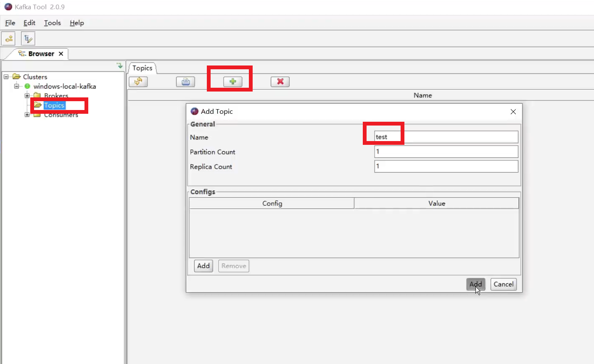Viewport: 594px width, 364px height.
Task: Select the windows-local-kafka cluster
Action: tap(65, 86)
